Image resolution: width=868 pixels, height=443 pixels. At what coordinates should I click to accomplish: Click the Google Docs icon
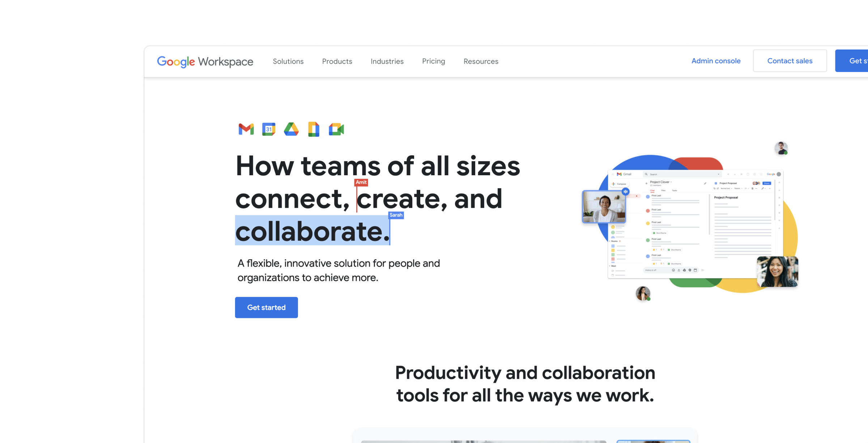point(314,128)
